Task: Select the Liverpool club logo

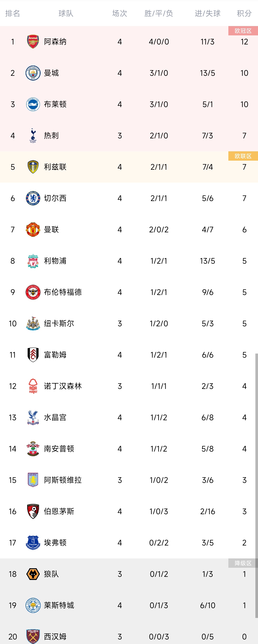Action: click(33, 261)
